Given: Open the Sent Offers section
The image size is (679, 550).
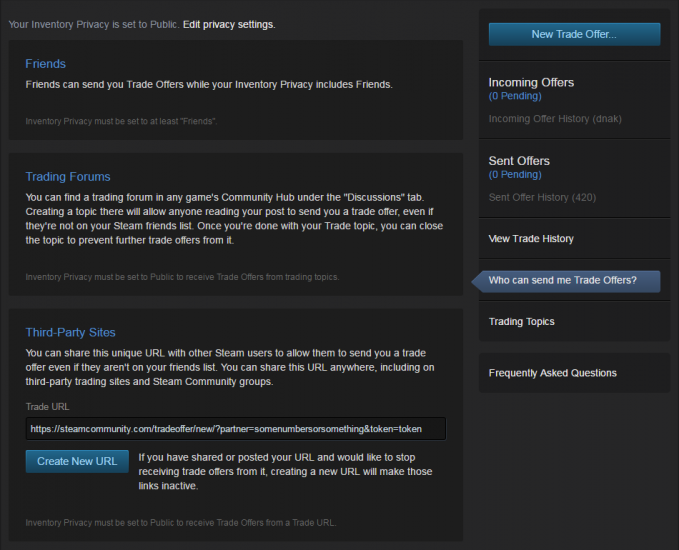Looking at the screenshot, I should (x=519, y=160).
